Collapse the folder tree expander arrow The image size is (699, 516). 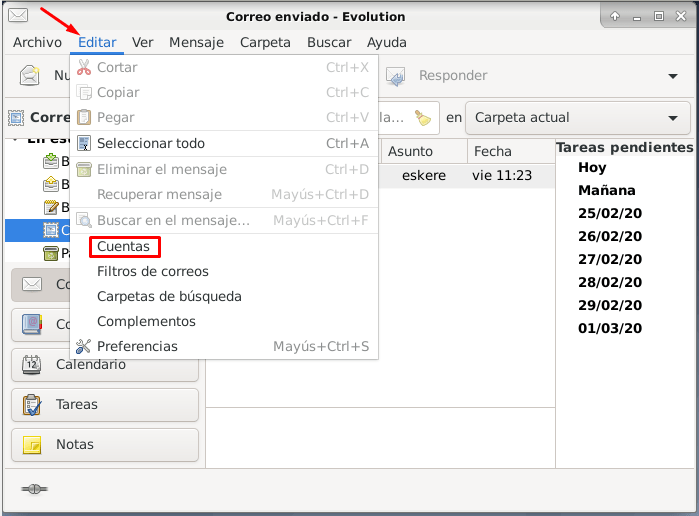(x=15, y=141)
